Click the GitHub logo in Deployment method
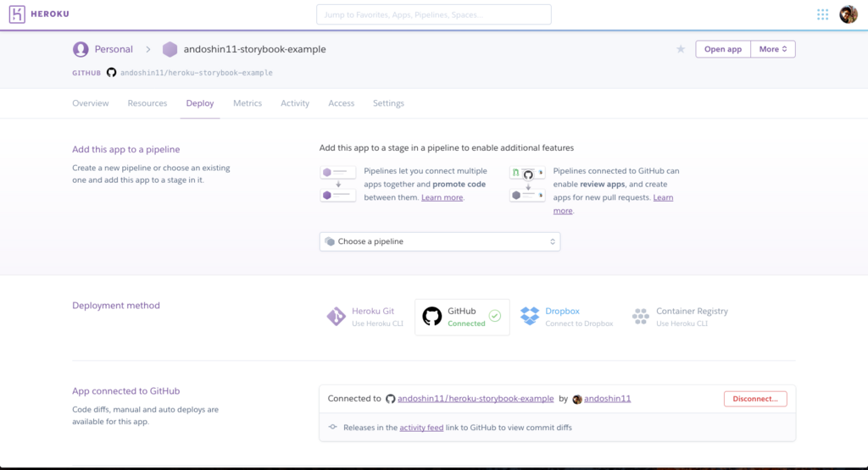The width and height of the screenshot is (868, 470). pyautogui.click(x=432, y=317)
